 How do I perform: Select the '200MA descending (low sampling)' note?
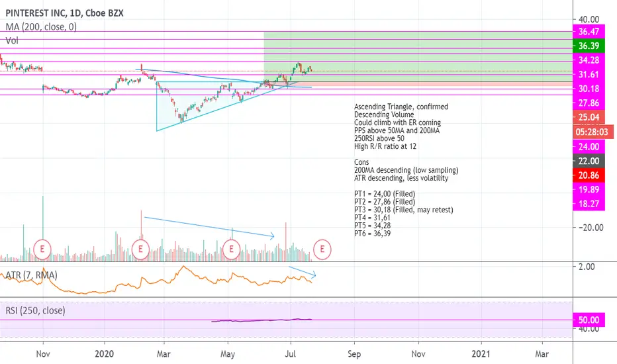pyautogui.click(x=406, y=170)
